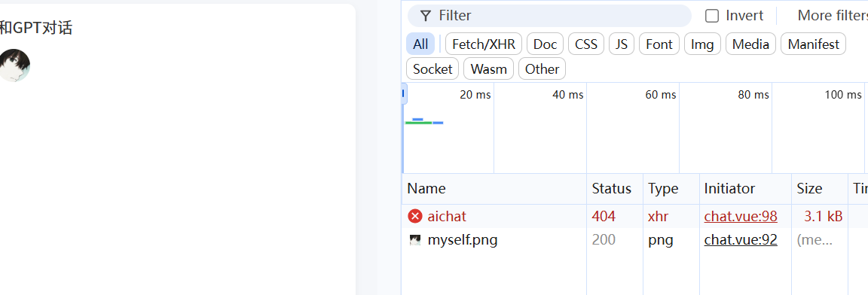
Task: Select the All request type filter
Action: 420,44
